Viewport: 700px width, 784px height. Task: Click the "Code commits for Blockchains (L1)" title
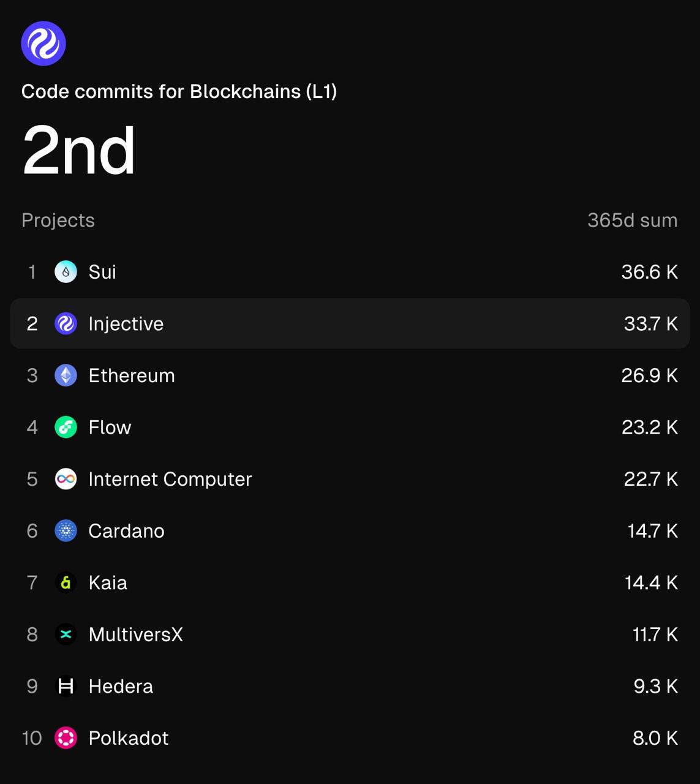tap(179, 91)
